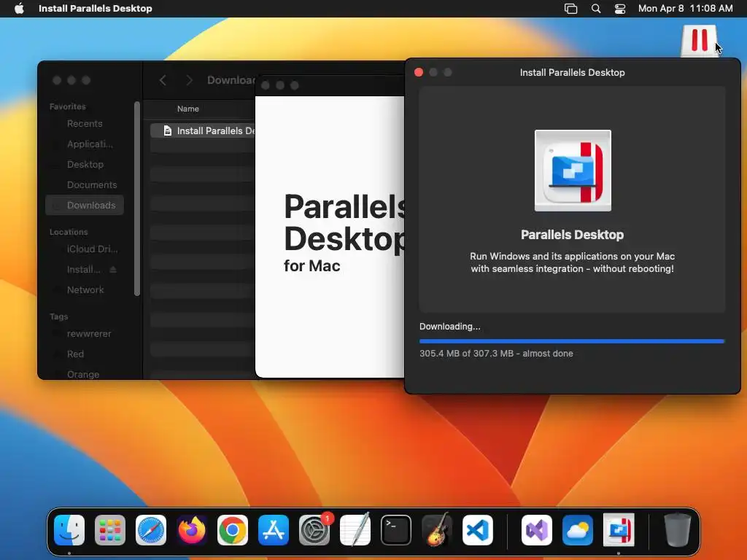Go back in the Finder window
The height and width of the screenshot is (560, 747).
(x=163, y=80)
